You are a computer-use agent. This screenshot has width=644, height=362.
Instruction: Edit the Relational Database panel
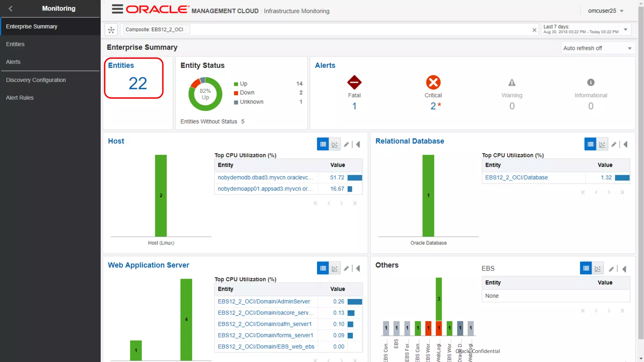[x=613, y=145]
